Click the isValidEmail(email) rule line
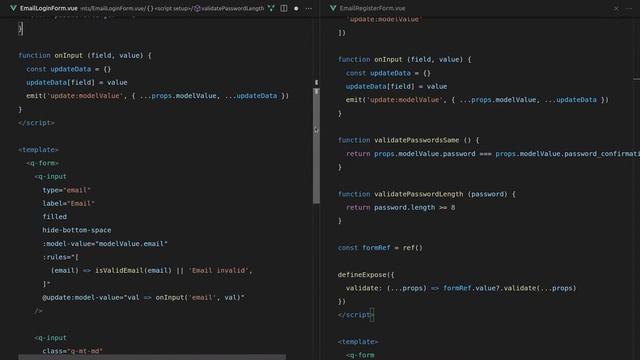The image size is (640, 360). click(x=151, y=271)
